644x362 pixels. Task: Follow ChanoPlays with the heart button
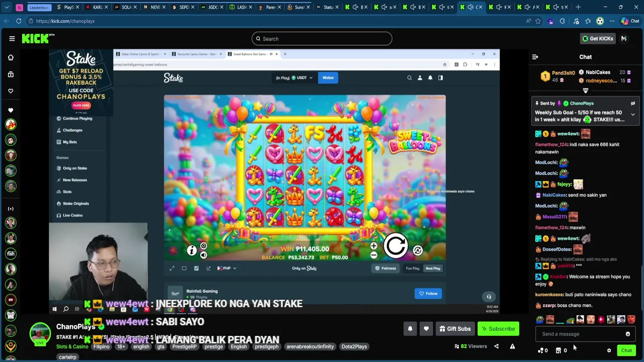tap(426, 329)
